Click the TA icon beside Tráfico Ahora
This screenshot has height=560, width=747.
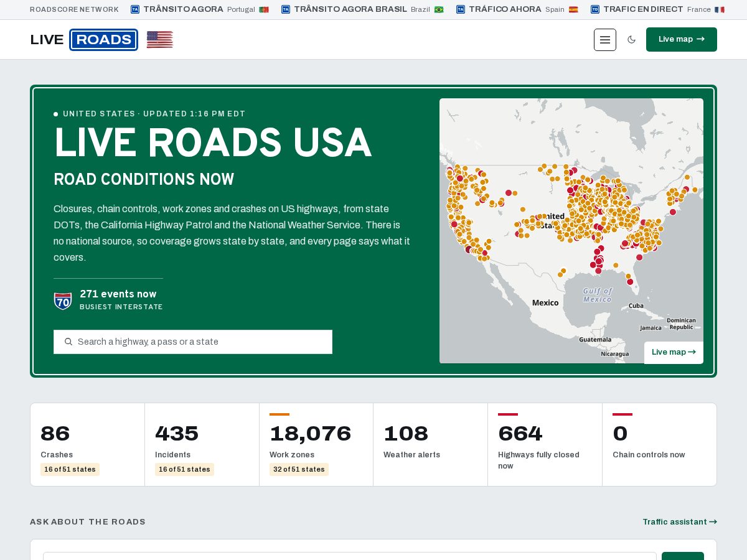click(461, 9)
